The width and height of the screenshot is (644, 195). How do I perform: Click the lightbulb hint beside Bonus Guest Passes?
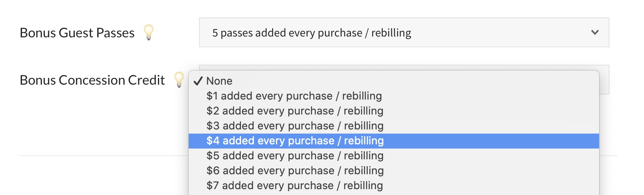point(148,32)
